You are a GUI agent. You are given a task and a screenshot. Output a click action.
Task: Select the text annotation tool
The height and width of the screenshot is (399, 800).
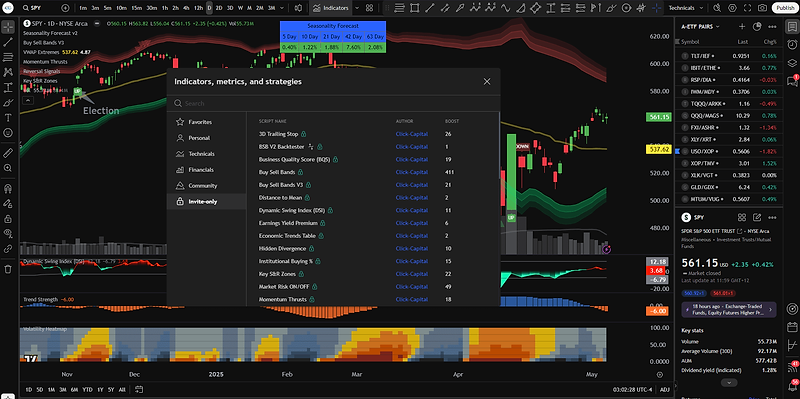[8, 117]
